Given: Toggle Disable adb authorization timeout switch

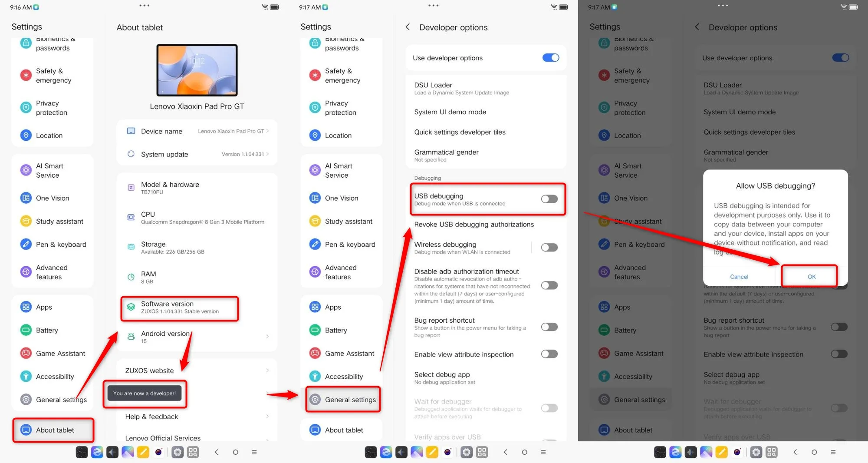Looking at the screenshot, I should (549, 285).
